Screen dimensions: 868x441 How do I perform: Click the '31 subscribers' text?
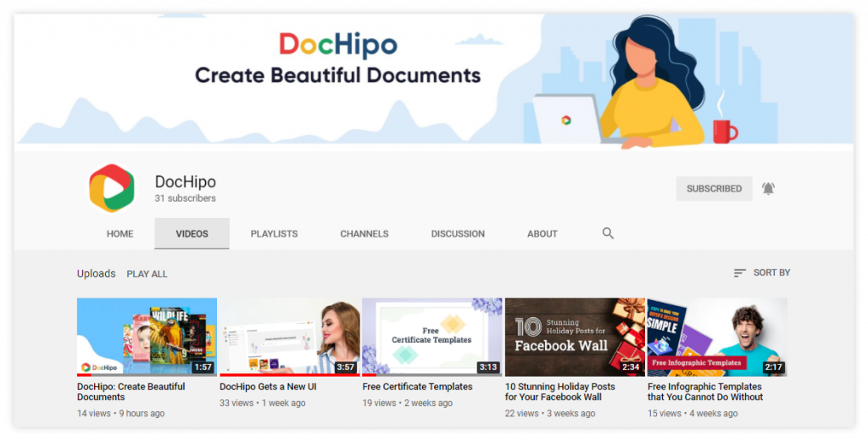(x=186, y=198)
